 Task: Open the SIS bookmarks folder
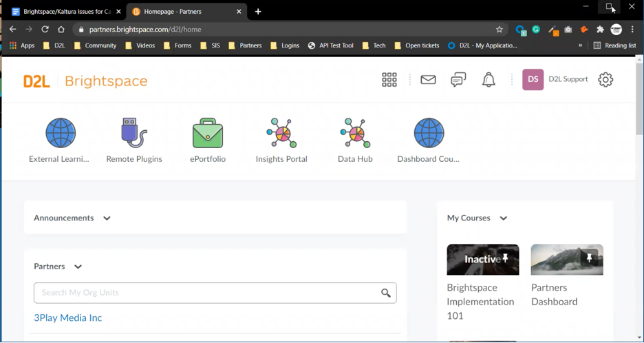tap(211, 45)
